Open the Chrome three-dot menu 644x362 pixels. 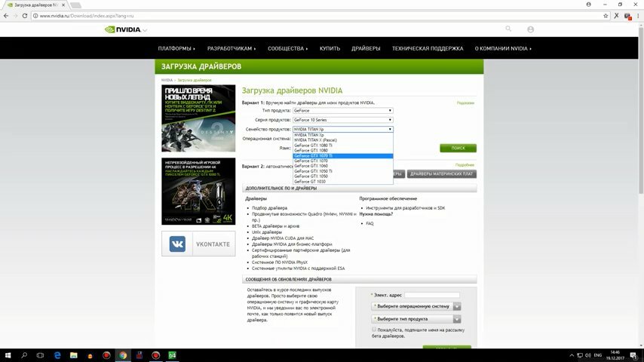point(638,16)
